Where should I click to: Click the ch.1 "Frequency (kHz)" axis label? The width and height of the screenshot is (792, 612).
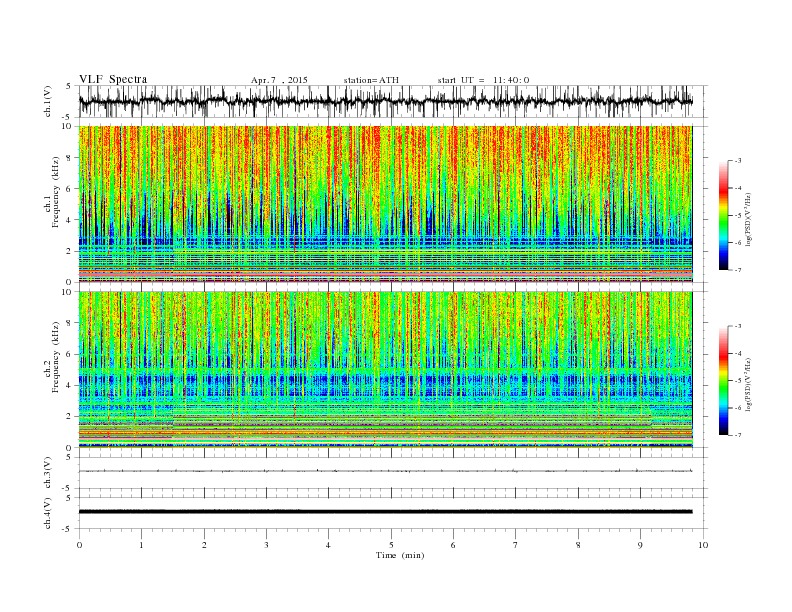tap(55, 192)
